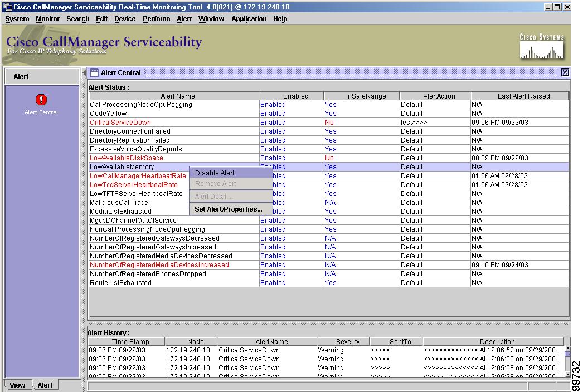Open the Search menu
The width and height of the screenshot is (583, 392).
tap(77, 19)
